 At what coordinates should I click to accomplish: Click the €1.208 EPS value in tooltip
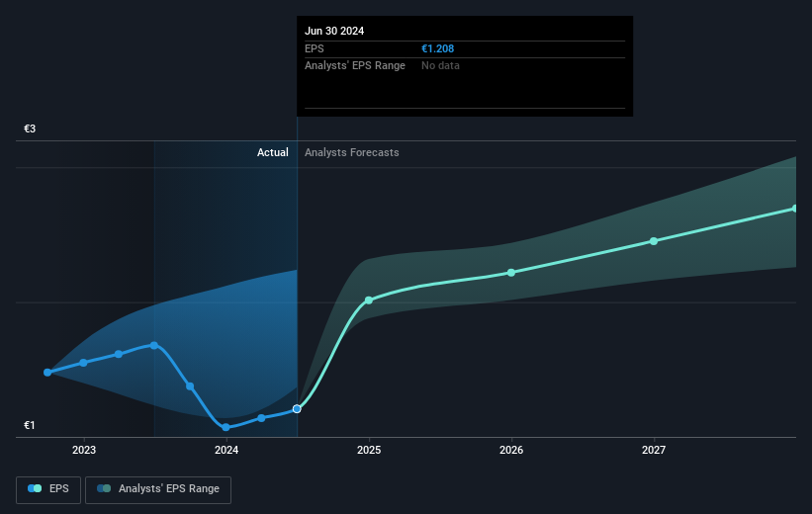point(437,48)
